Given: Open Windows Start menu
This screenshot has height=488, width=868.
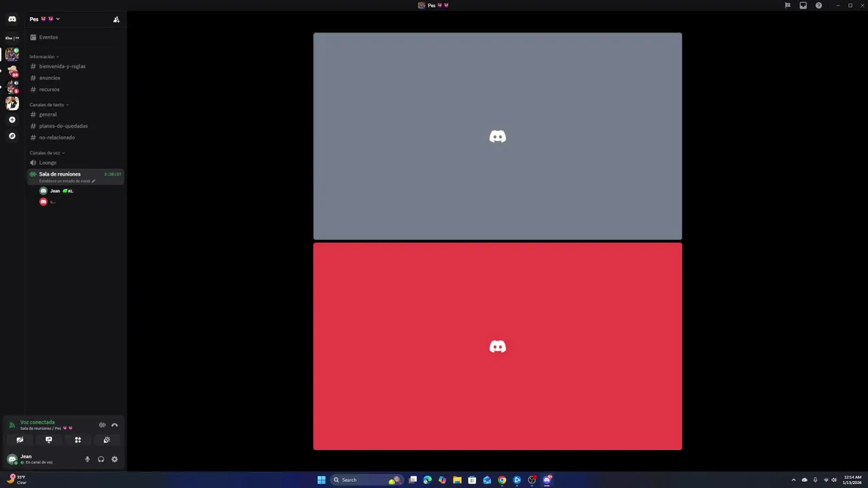Looking at the screenshot, I should point(321,480).
